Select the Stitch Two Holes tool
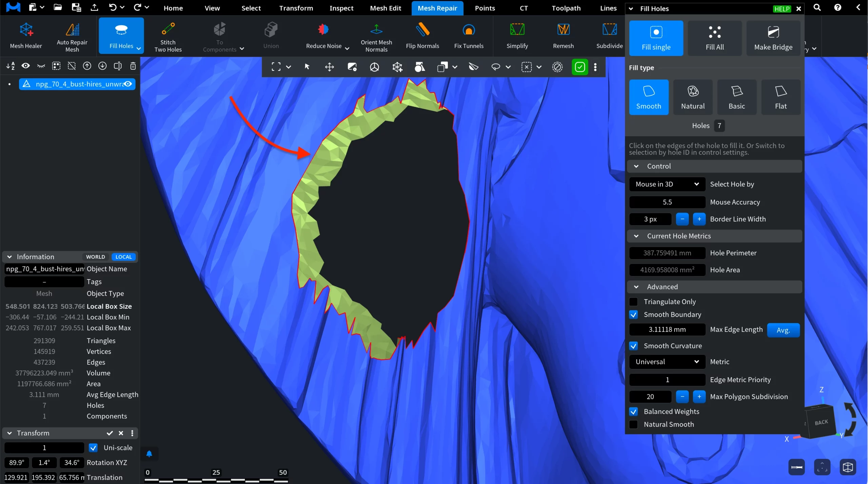868x484 pixels. click(168, 36)
